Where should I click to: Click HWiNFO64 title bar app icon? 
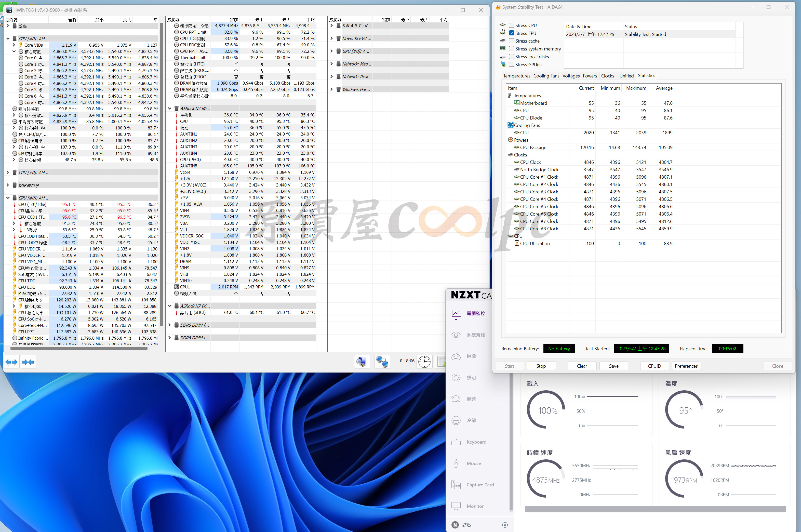coord(9,10)
